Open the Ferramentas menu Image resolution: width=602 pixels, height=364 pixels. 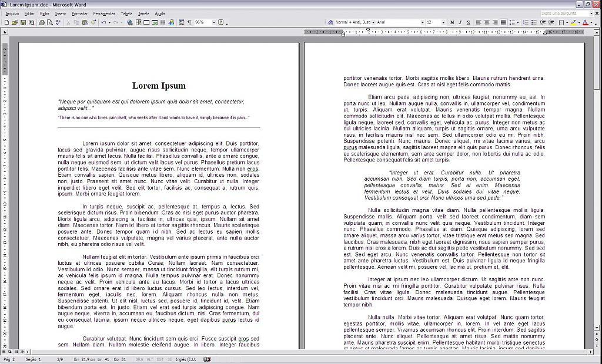point(104,14)
